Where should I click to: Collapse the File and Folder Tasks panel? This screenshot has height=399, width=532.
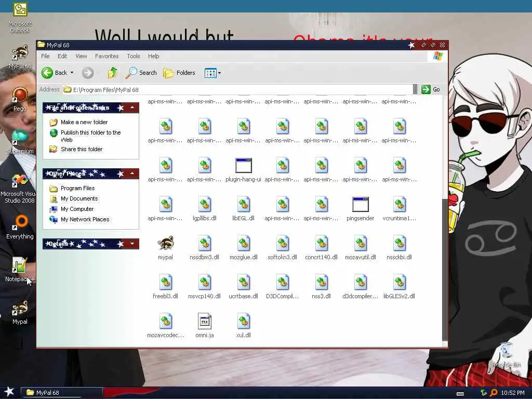(132, 108)
